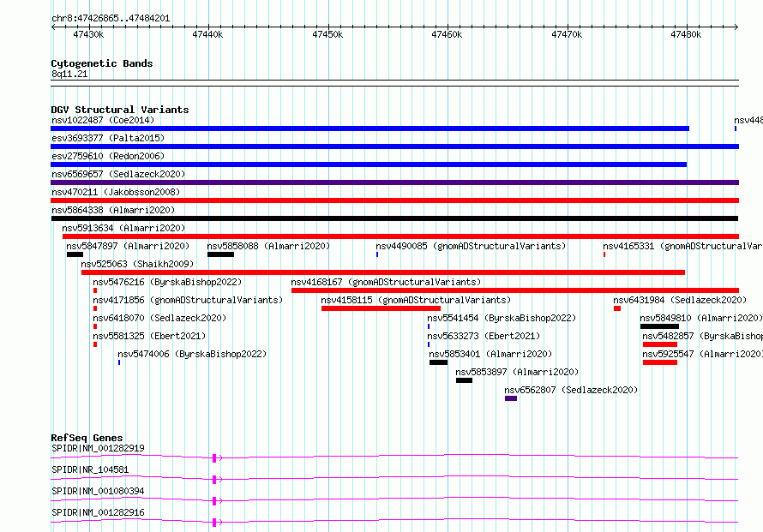Screen dimensions: 763x532
Task: Select the nsv5476216 (ByrskaBishop2022) label
Action: coord(167,282)
